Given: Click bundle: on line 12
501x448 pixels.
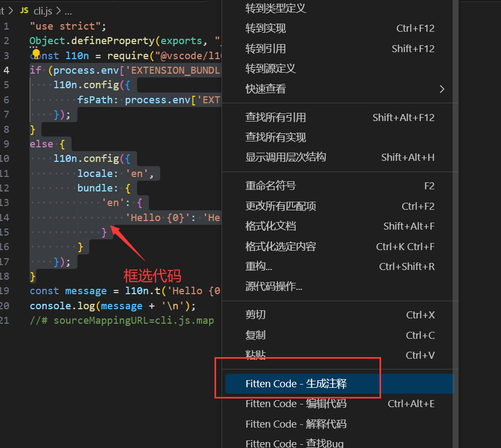Looking at the screenshot, I should pyautogui.click(x=98, y=188).
